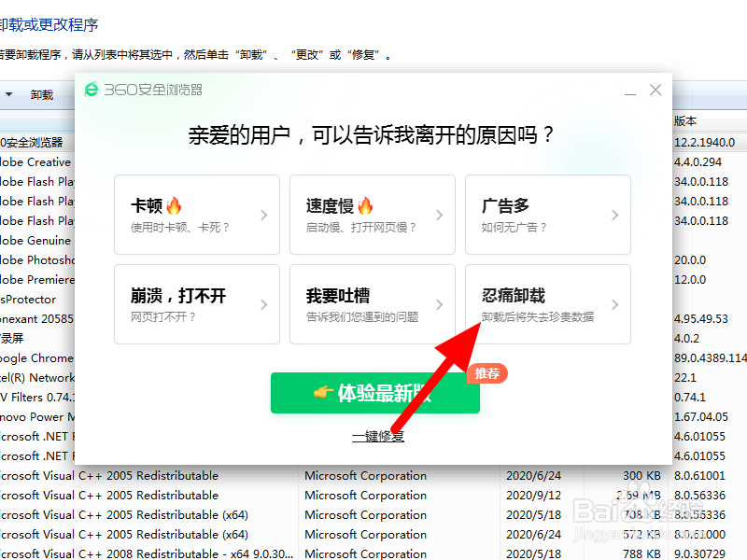
Task: Select Visual C++ 2005 row dated 2020/9/12
Action: (x=373, y=496)
